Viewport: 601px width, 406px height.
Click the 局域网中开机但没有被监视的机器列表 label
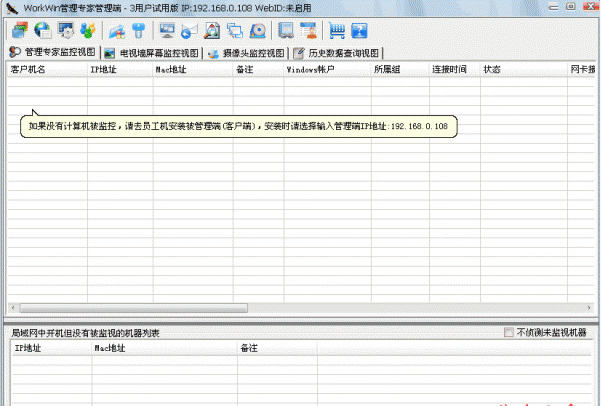(85, 333)
